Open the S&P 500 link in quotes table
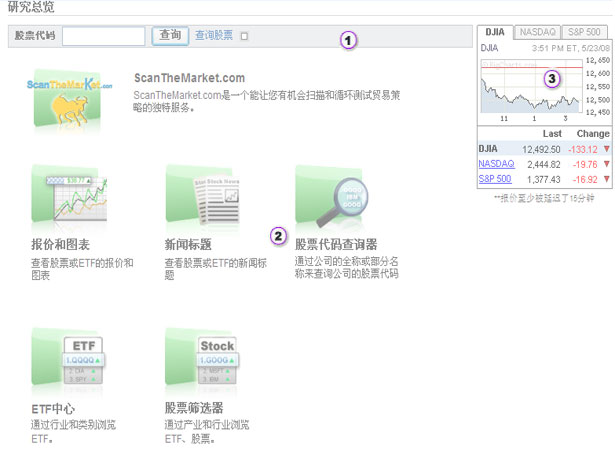This screenshot has height=471, width=615. [495, 179]
